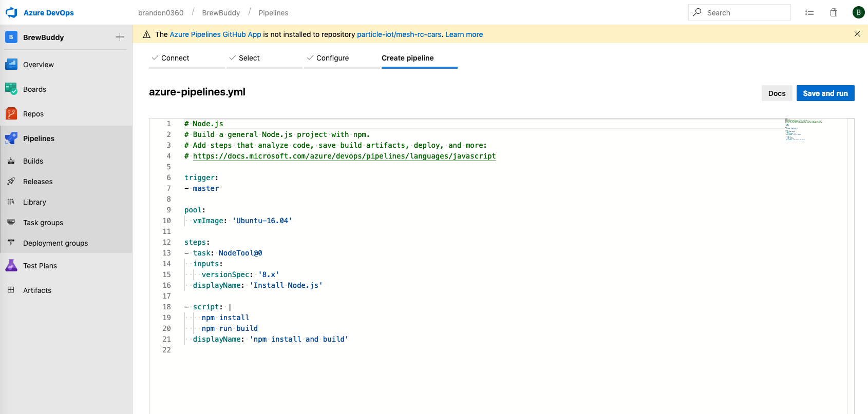Click the Deployment groups icon

pyautogui.click(x=11, y=243)
